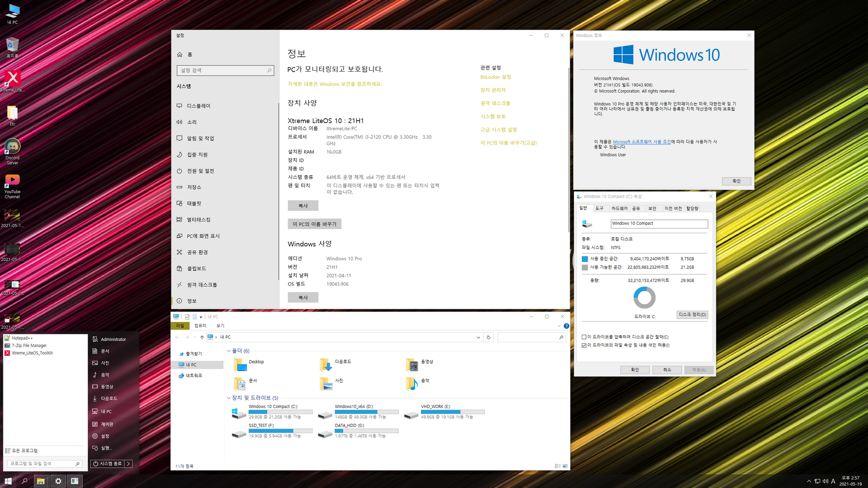The image size is (868, 488).
Task: Open the 보기 ribbon tab
Action: [220, 326]
